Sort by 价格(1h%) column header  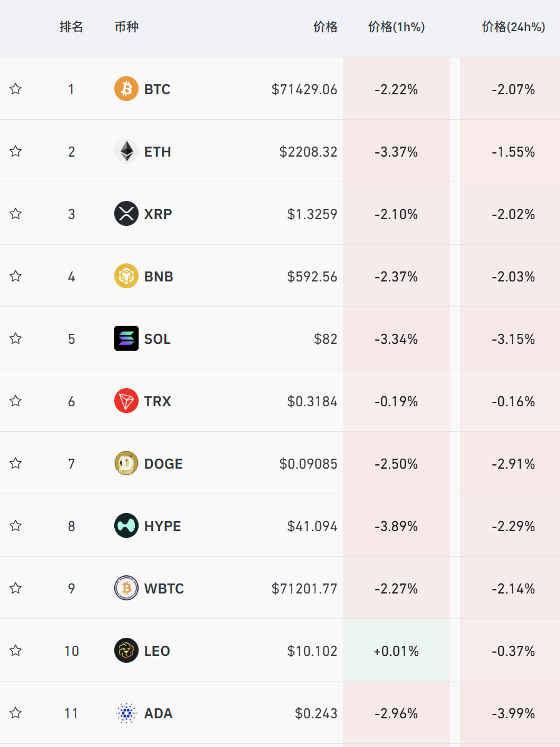click(x=396, y=27)
